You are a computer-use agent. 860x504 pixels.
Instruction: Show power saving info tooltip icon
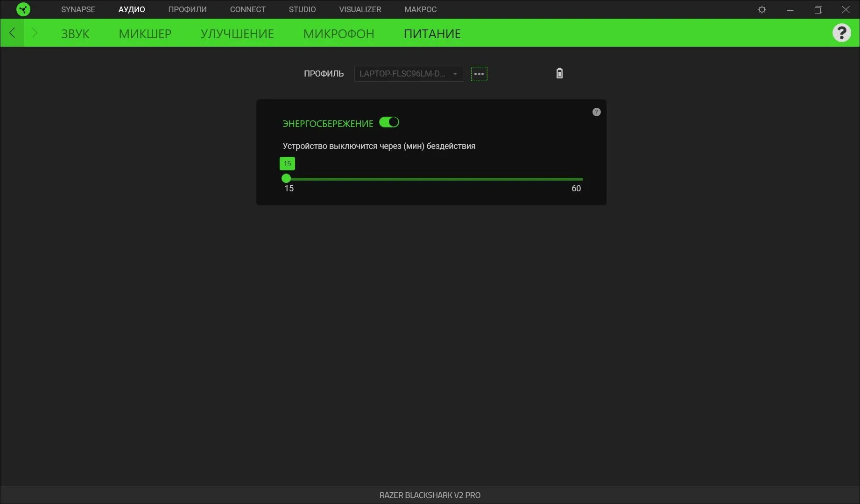click(596, 112)
